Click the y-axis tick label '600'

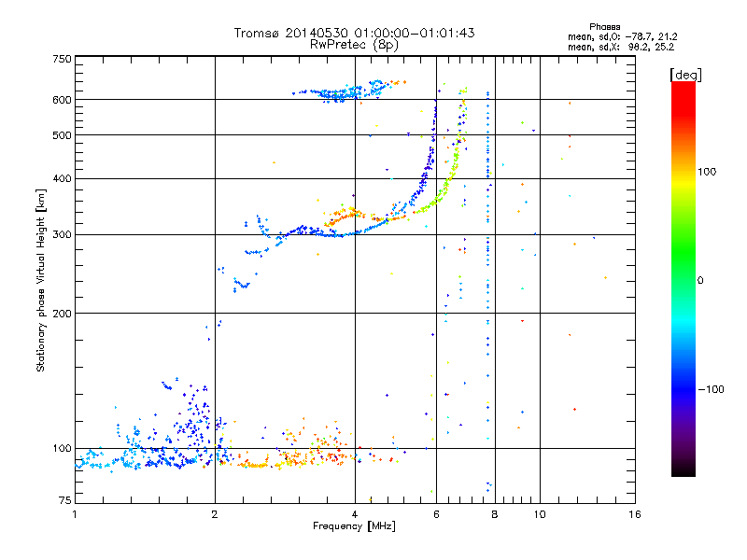click(62, 100)
